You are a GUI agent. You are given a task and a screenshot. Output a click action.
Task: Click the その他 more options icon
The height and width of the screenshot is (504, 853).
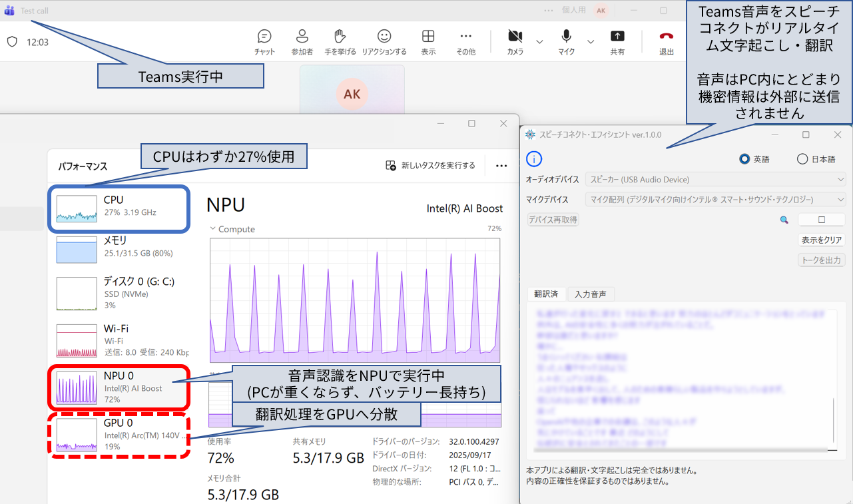click(x=465, y=41)
